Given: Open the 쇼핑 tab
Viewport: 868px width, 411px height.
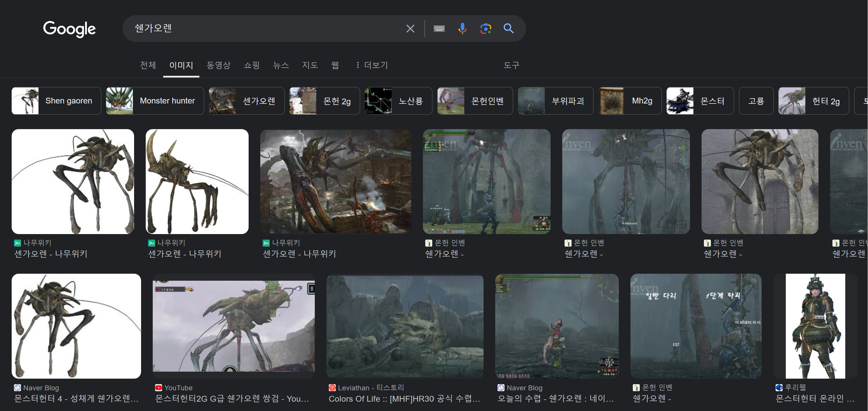Looking at the screenshot, I should [252, 65].
